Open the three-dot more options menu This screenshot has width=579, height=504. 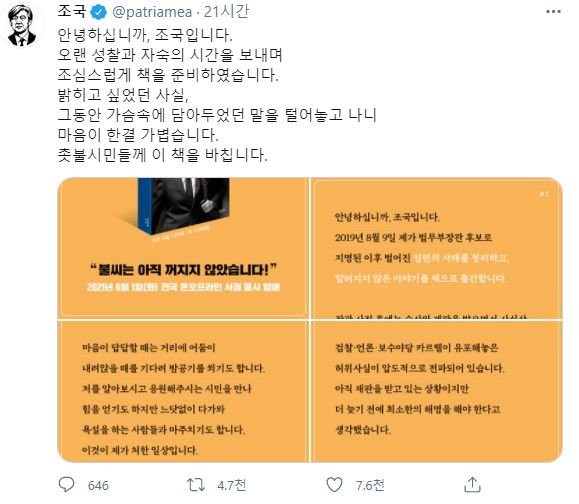pos(553,12)
